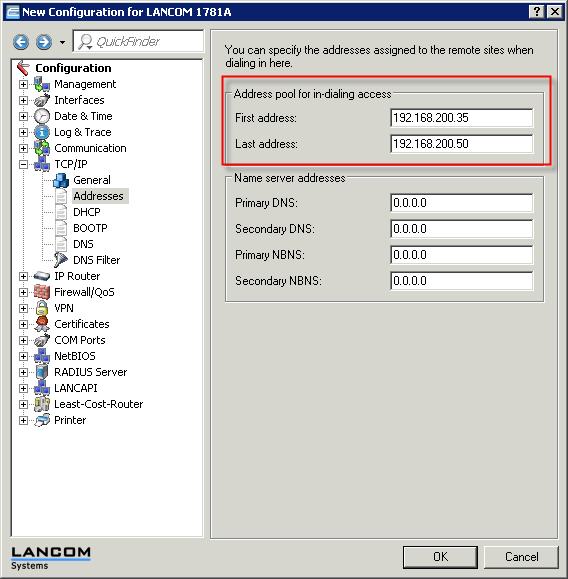Expand the Date & Time node

[x=23, y=117]
